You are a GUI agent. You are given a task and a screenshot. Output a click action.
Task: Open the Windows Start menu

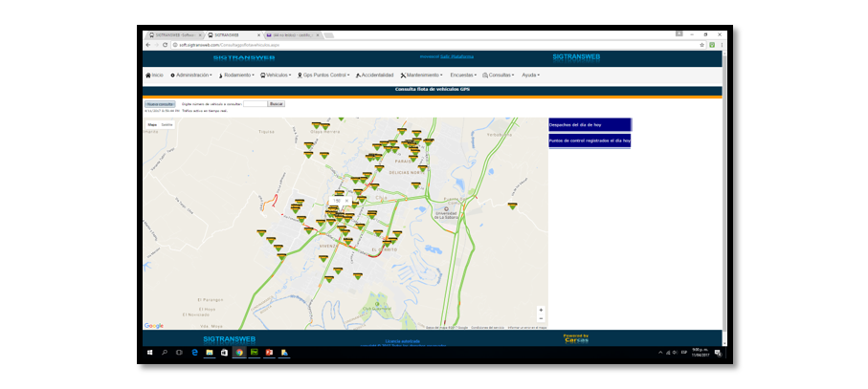(x=149, y=352)
